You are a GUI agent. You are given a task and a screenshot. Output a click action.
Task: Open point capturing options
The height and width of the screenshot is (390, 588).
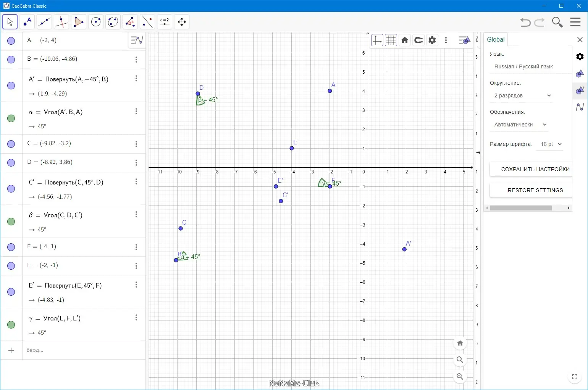click(418, 40)
